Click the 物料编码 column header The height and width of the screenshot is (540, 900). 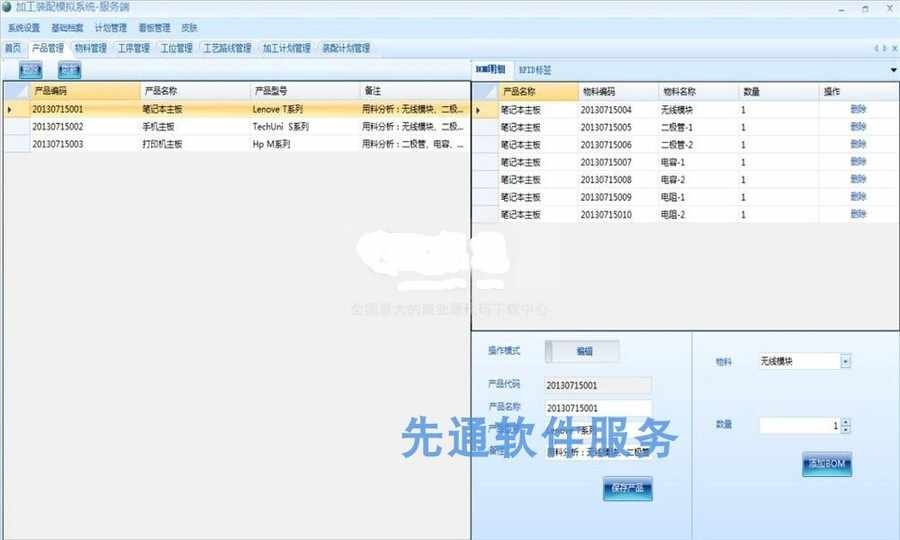click(618, 91)
